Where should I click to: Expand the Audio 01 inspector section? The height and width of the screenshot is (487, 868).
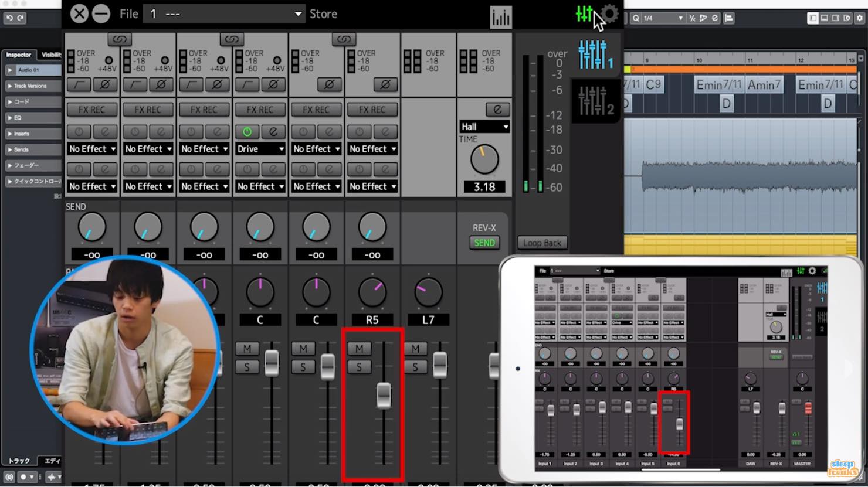33,70
